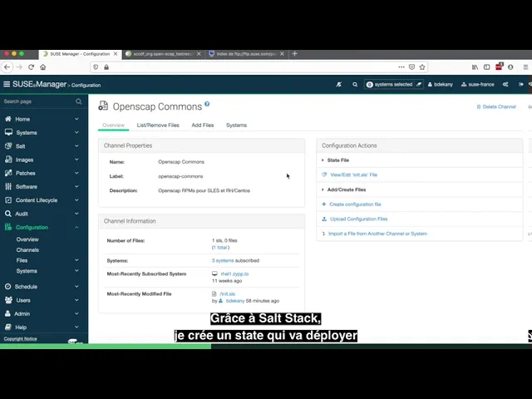This screenshot has width=532, height=399.
Task: Click Upload Configuration Files link
Action: coord(358,219)
